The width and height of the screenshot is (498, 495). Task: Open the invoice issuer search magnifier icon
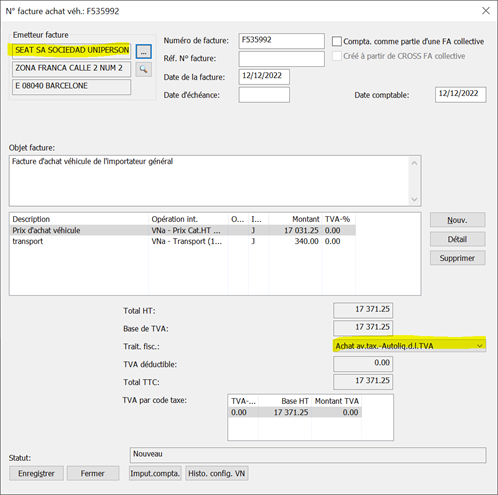(x=144, y=69)
